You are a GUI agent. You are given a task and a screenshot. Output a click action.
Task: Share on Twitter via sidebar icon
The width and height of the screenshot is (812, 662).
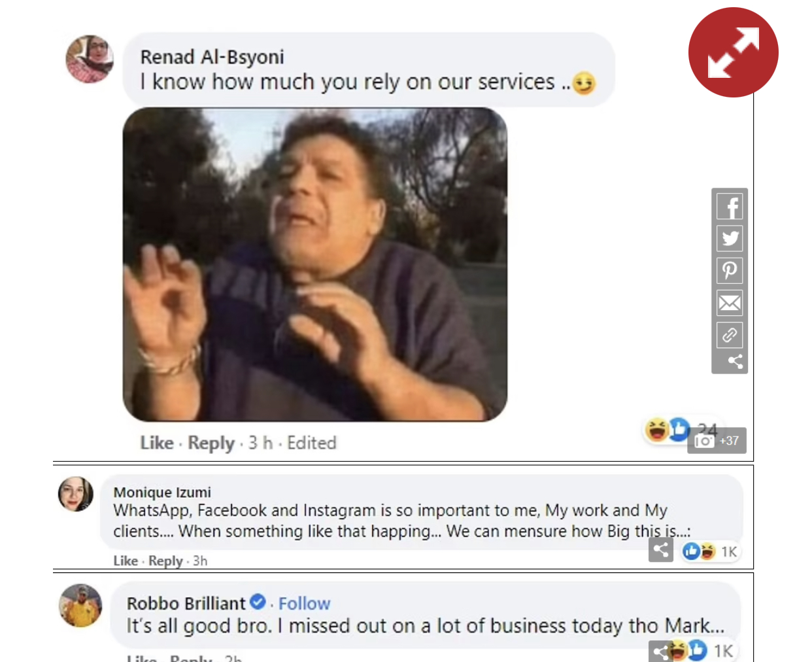pyautogui.click(x=730, y=239)
